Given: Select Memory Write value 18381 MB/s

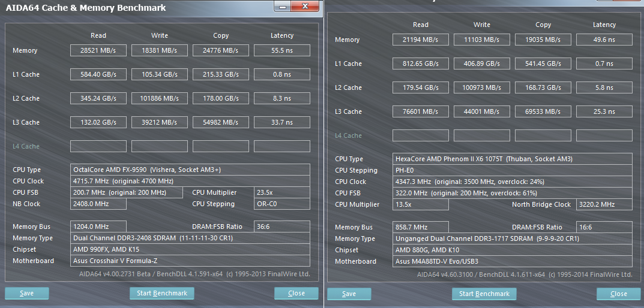Looking at the screenshot, I should pyautogui.click(x=160, y=50).
